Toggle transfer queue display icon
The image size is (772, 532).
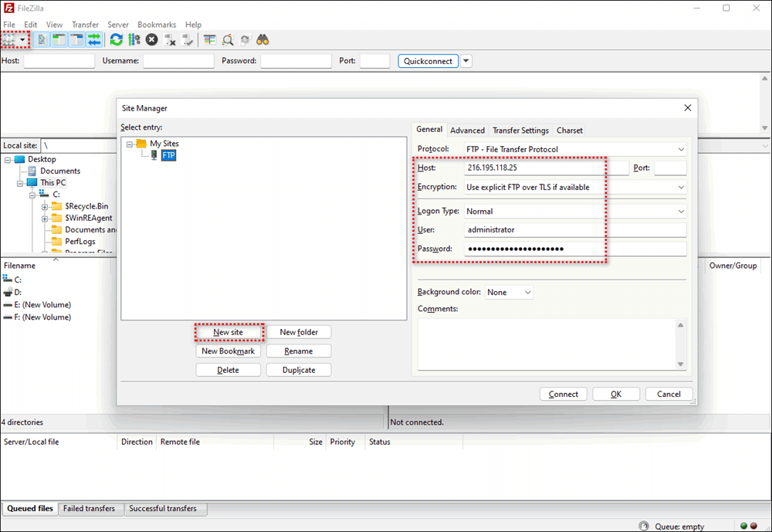[93, 39]
